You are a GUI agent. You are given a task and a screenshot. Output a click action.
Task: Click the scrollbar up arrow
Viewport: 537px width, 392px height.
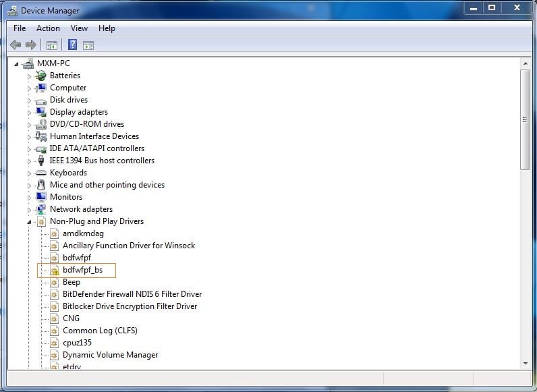pyautogui.click(x=526, y=63)
